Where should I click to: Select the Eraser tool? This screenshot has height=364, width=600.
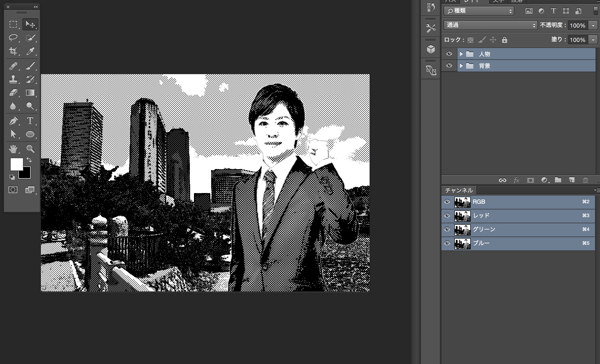13,93
